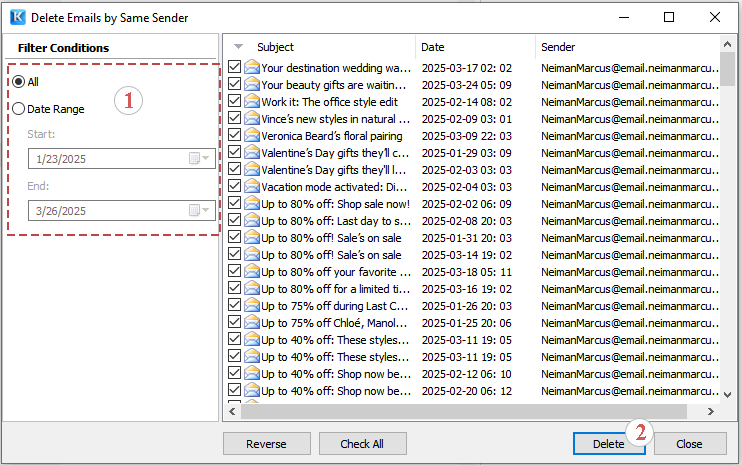The height and width of the screenshot is (465, 742).
Task: Click the Delete button
Action: [608, 444]
